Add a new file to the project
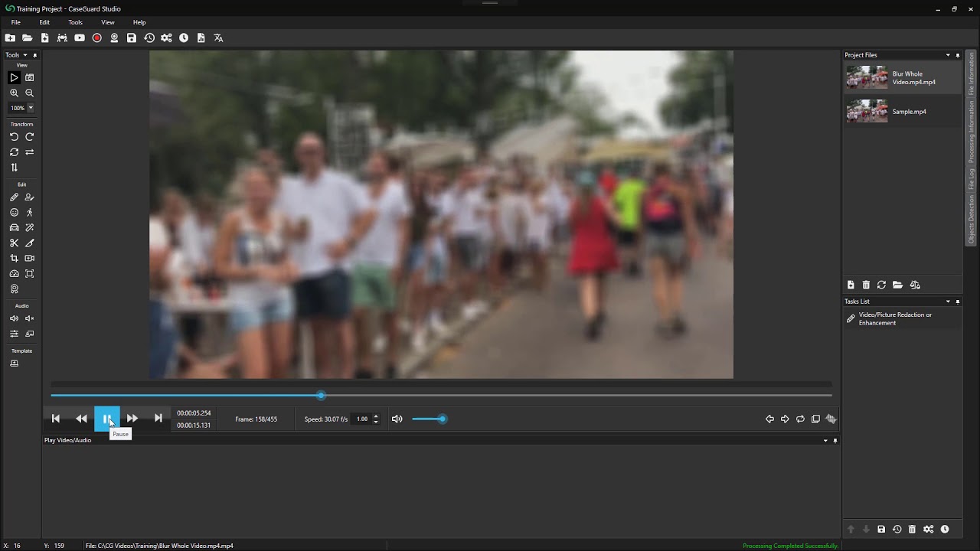The image size is (980, 551). click(x=44, y=37)
